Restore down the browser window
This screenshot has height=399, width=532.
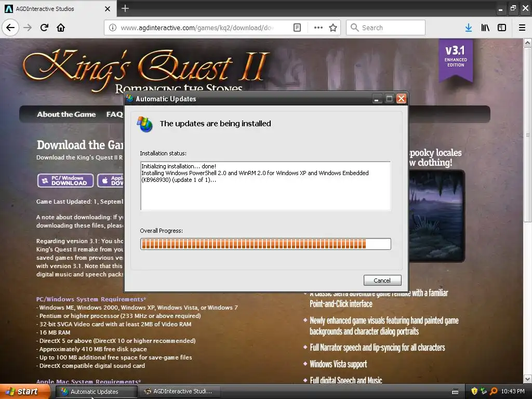(x=513, y=8)
